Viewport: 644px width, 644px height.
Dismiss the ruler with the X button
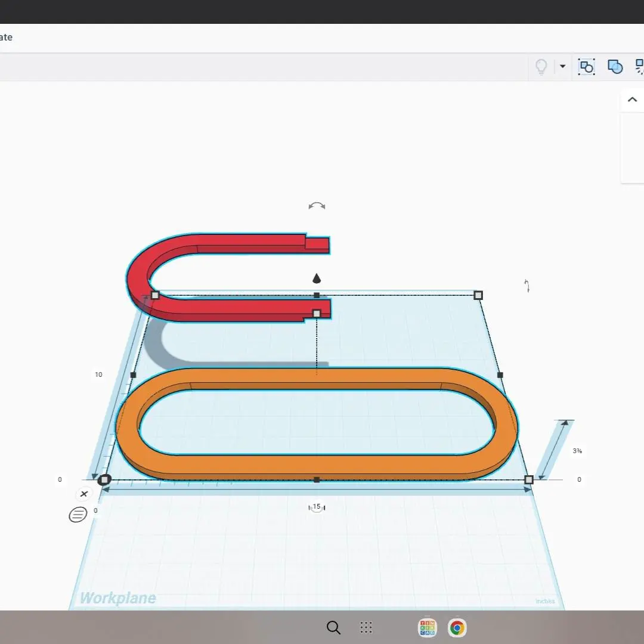pyautogui.click(x=84, y=494)
